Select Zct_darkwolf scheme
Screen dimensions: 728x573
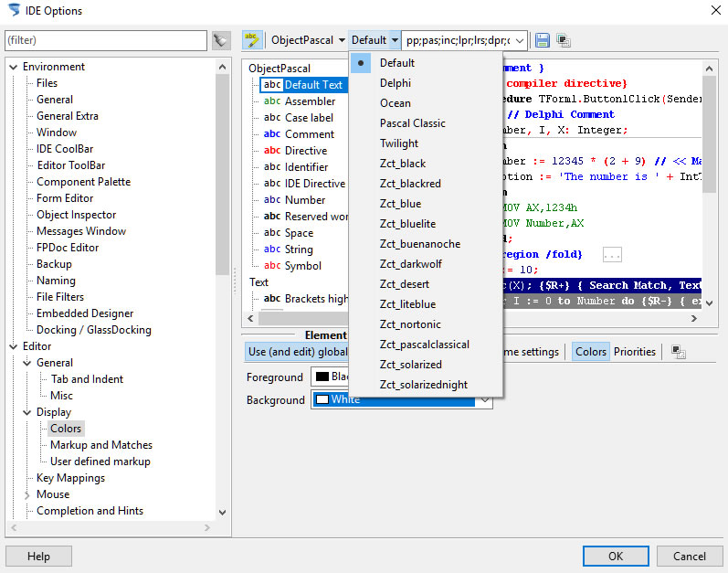(410, 264)
